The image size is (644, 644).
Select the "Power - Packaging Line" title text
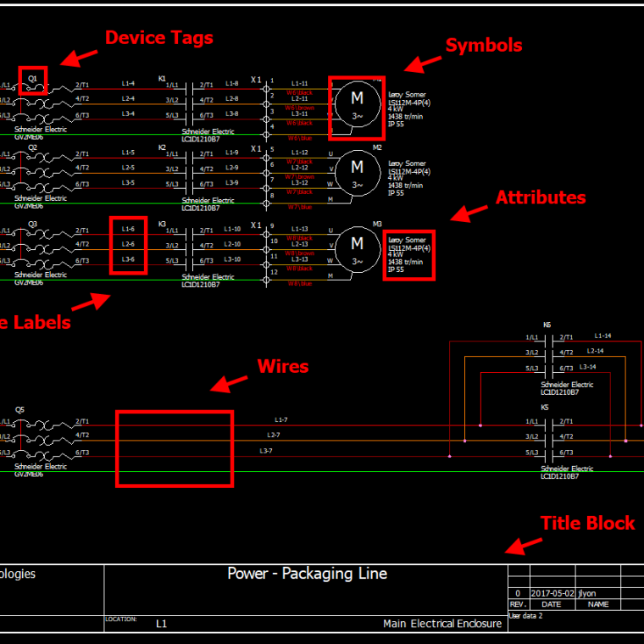click(x=307, y=574)
